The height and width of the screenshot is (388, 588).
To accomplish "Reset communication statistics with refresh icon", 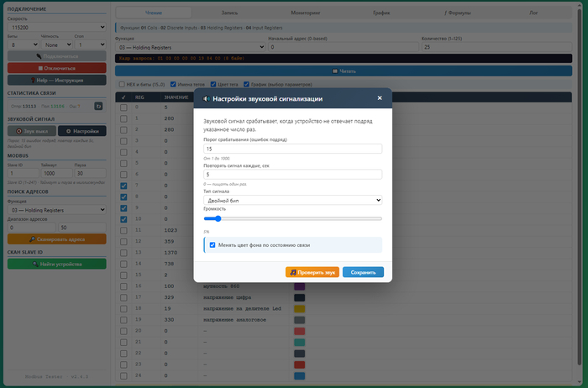I will coord(98,106).
